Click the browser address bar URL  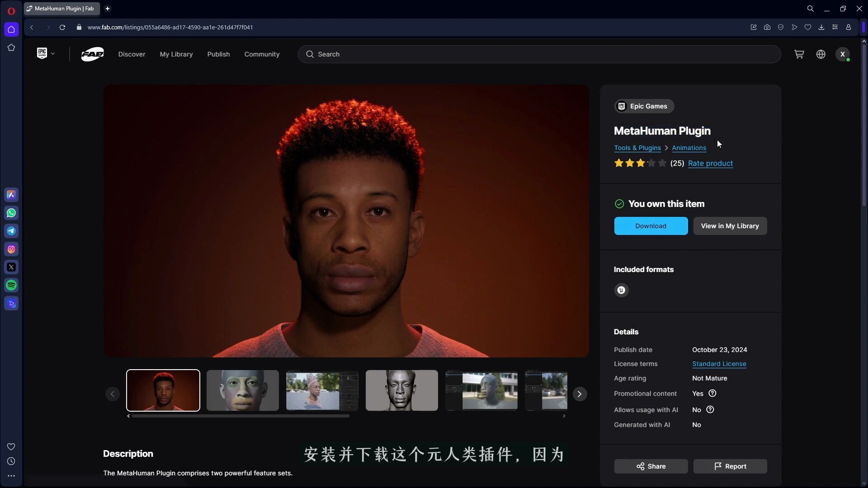(x=170, y=27)
